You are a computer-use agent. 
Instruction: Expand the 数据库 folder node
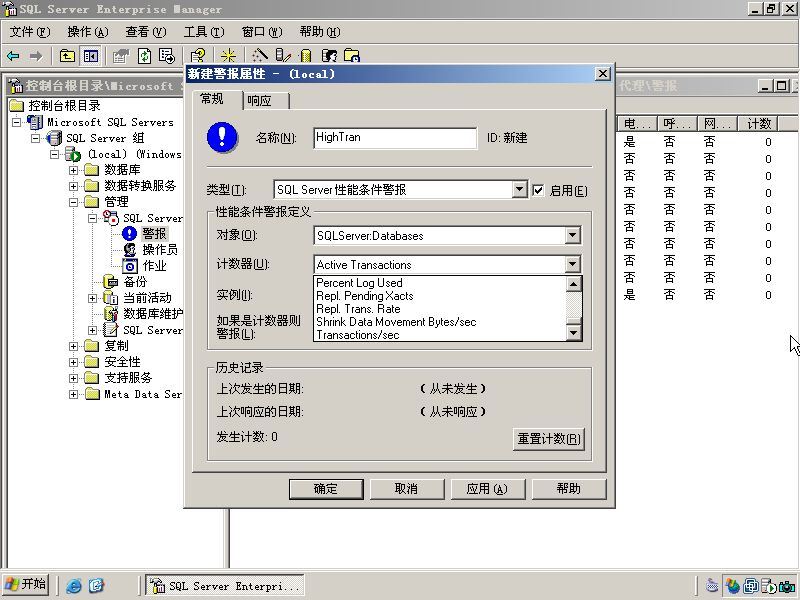point(73,170)
